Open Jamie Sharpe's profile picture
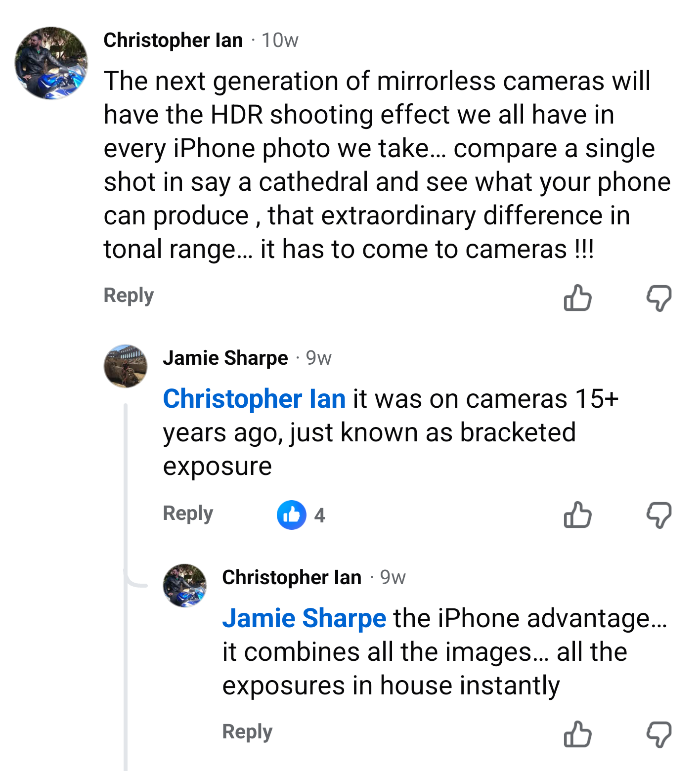Viewport: 700px width, 771px height. [126, 366]
